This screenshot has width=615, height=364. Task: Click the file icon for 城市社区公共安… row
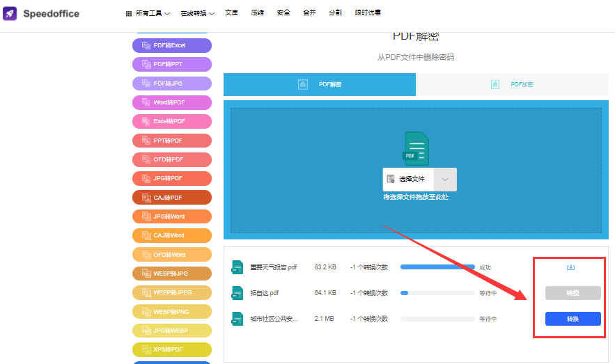click(x=237, y=319)
